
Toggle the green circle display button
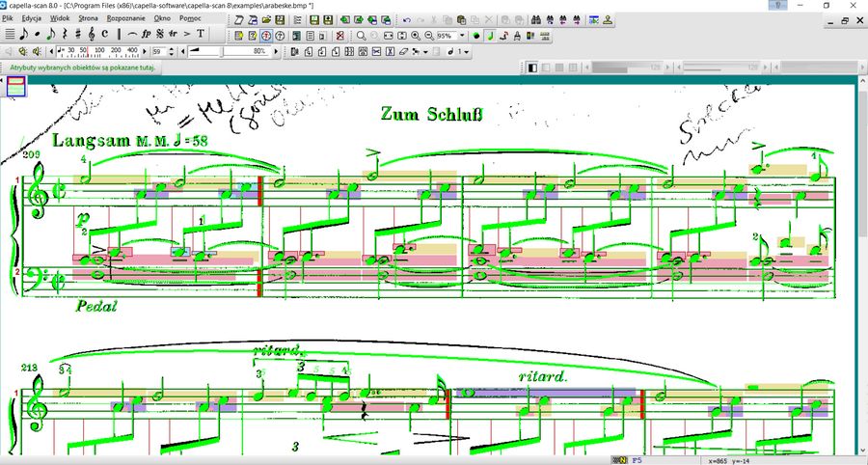pos(476,36)
